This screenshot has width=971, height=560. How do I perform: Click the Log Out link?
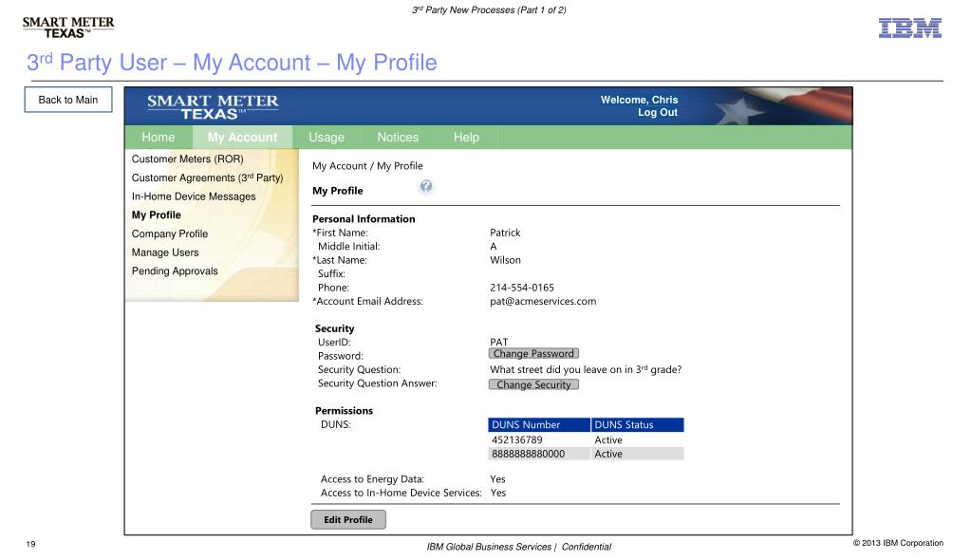pyautogui.click(x=658, y=112)
